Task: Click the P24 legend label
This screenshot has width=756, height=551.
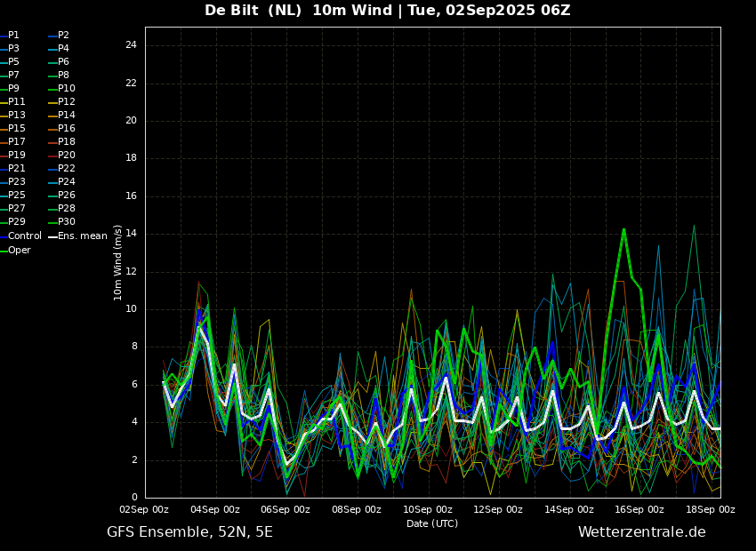Action: coord(67,182)
